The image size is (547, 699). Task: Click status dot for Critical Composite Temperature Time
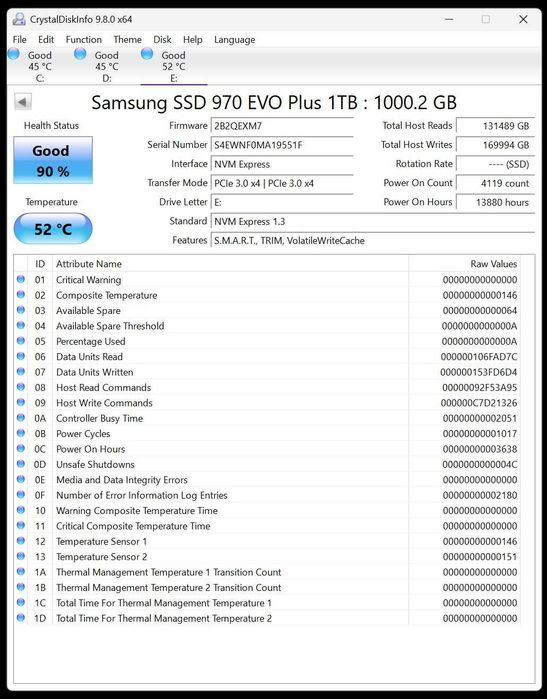(x=21, y=526)
